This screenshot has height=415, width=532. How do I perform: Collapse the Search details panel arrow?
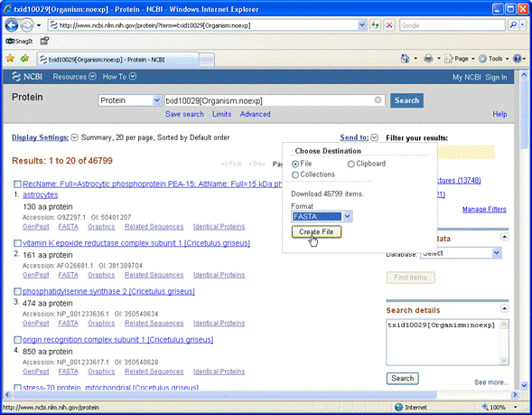[505, 308]
